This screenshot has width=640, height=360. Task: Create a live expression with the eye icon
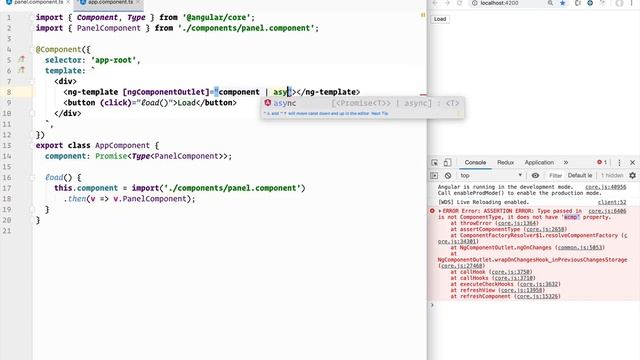(535, 176)
